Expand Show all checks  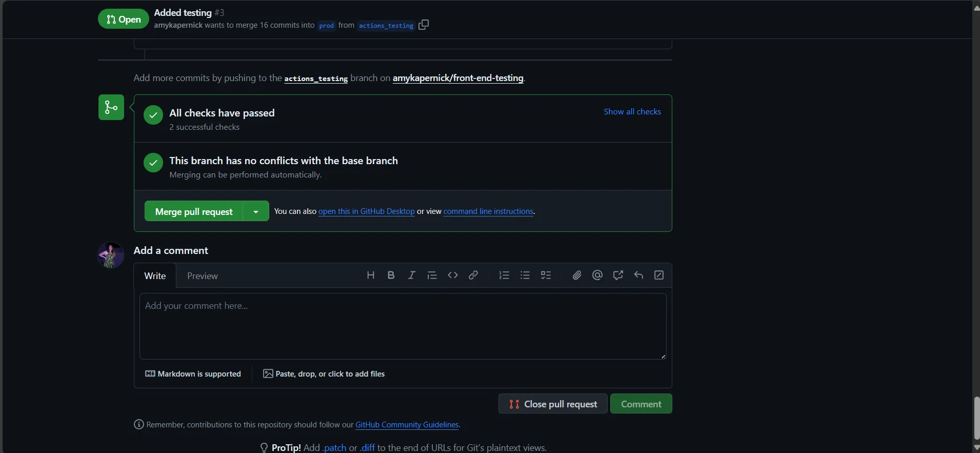[632, 112]
